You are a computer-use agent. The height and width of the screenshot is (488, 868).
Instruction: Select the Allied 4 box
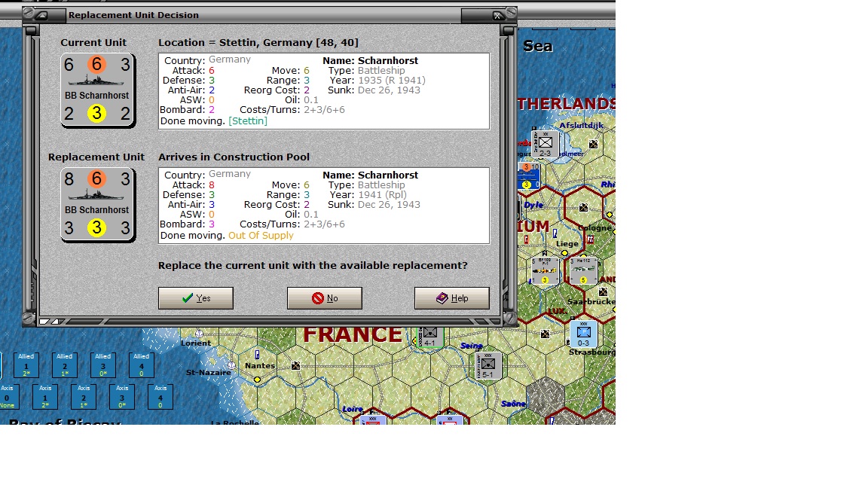142,365
